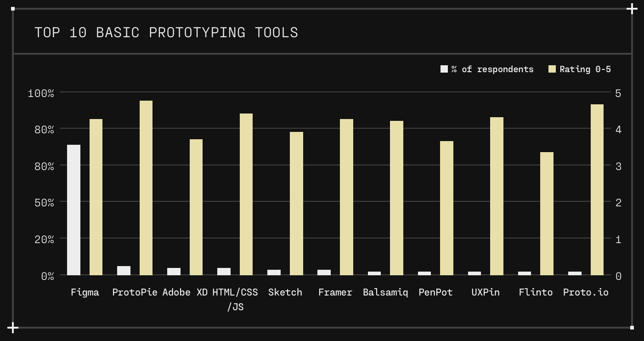Click ProtoPie's tall yellow rating bar
644x341 pixels.
(x=146, y=188)
